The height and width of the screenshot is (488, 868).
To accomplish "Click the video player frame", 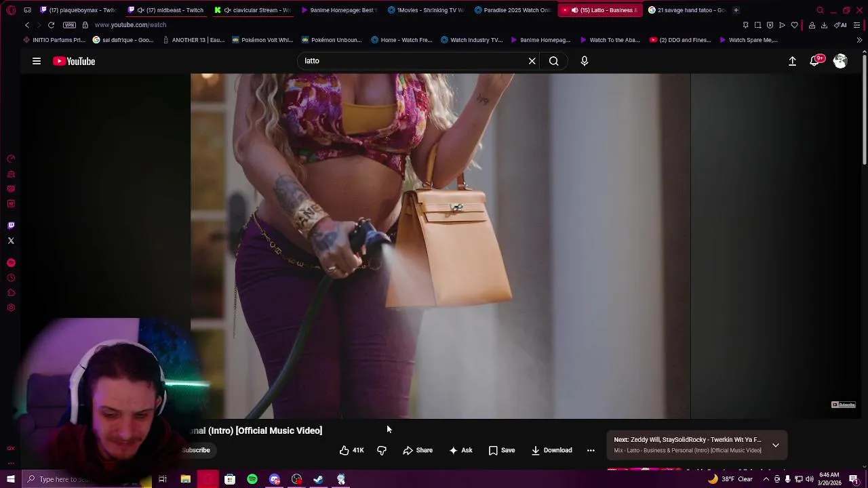I will (x=441, y=246).
